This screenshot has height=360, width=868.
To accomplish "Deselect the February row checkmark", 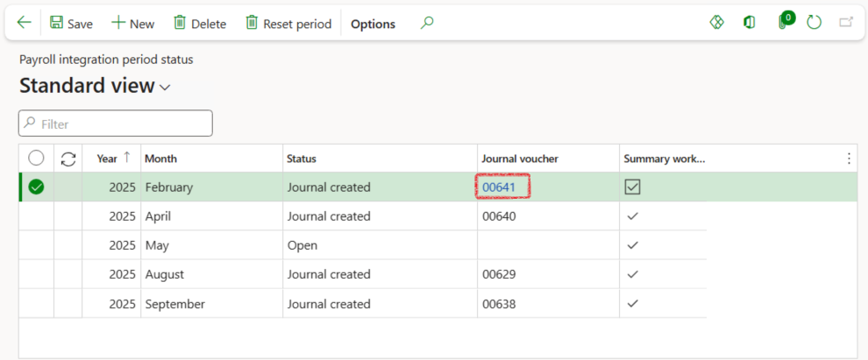I will [37, 187].
